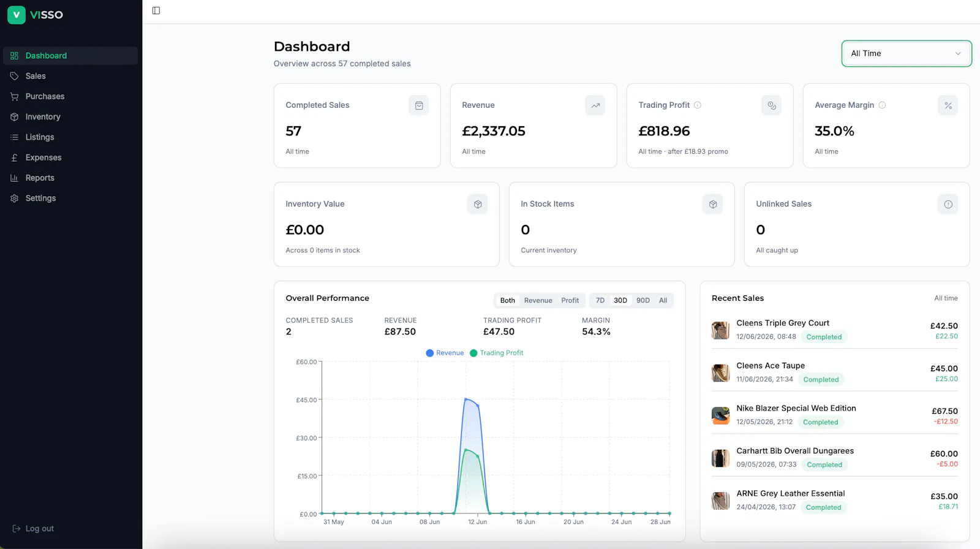Click the -£12.50 loss on Nike Blazer

(x=946, y=422)
